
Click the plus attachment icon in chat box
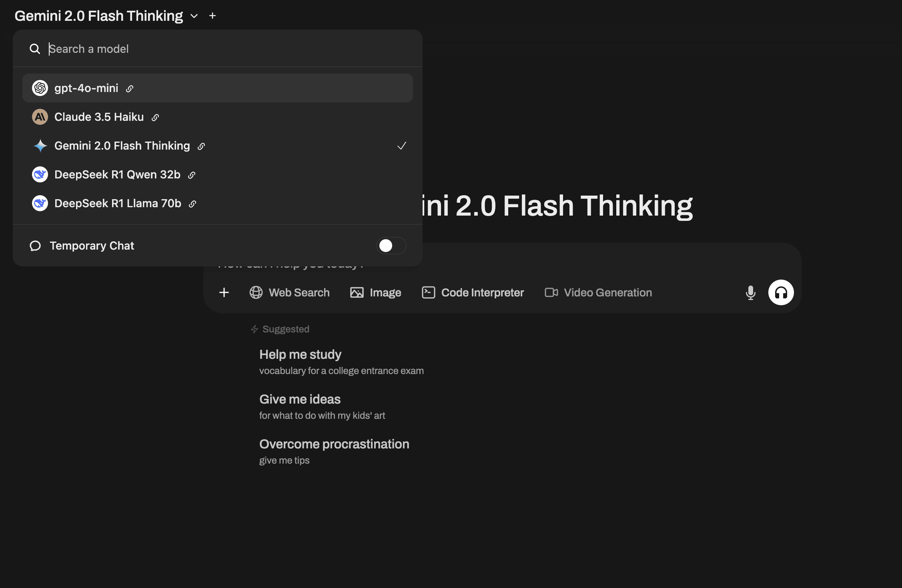click(x=224, y=293)
